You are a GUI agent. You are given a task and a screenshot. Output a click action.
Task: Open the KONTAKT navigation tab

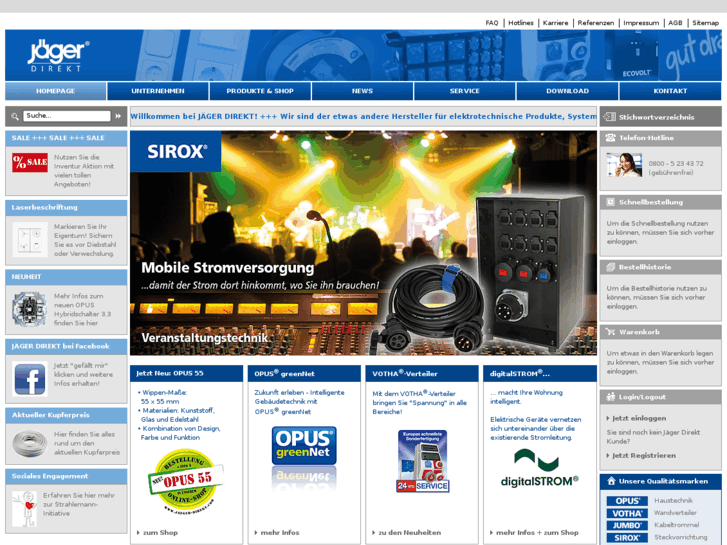click(x=670, y=91)
